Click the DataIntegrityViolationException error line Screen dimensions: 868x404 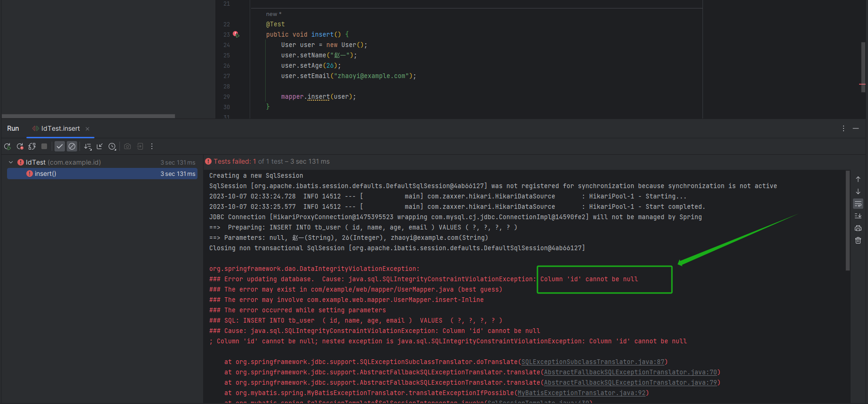tap(314, 269)
